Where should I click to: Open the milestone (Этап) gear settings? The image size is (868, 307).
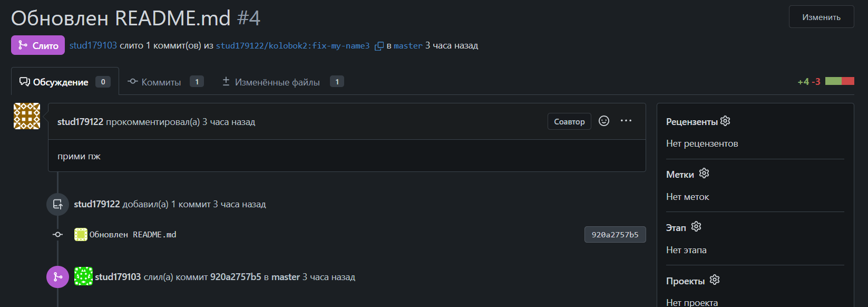(x=696, y=227)
